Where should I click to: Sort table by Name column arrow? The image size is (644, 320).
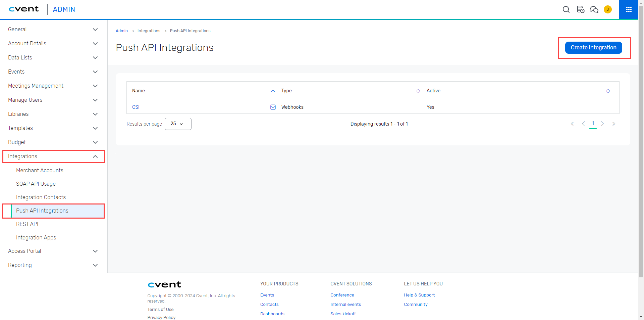pos(273,91)
